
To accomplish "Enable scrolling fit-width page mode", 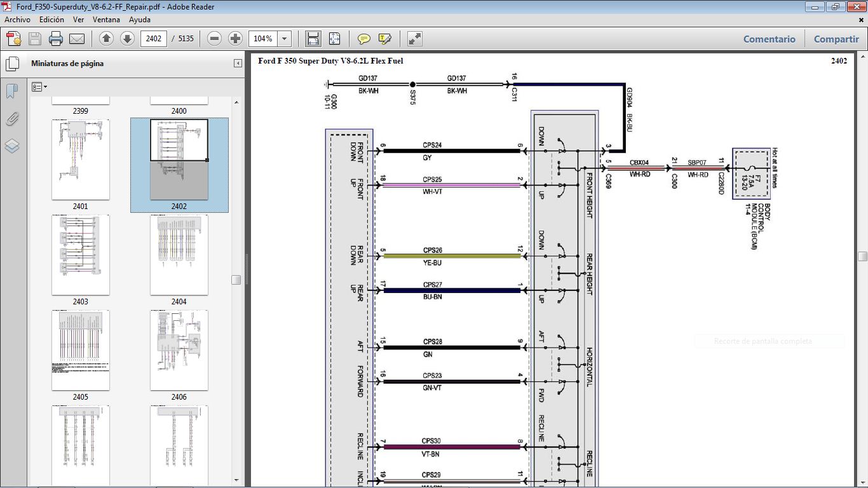I will click(x=313, y=39).
